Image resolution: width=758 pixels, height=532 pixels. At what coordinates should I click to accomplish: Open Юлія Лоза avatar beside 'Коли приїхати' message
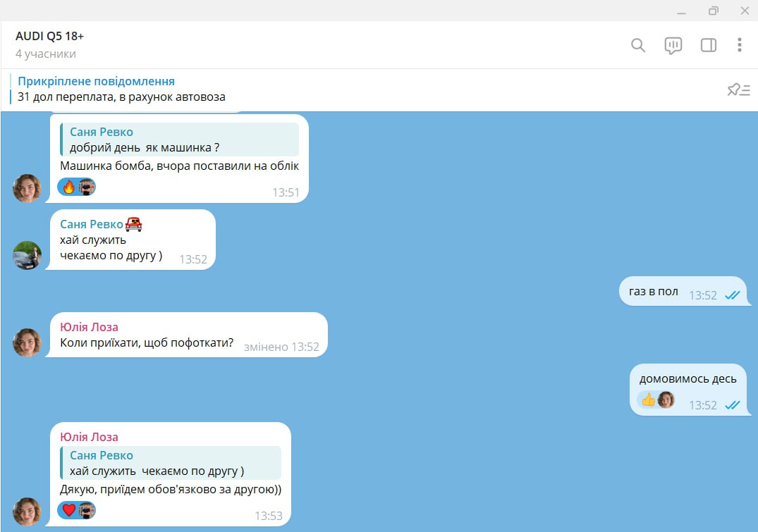27,342
